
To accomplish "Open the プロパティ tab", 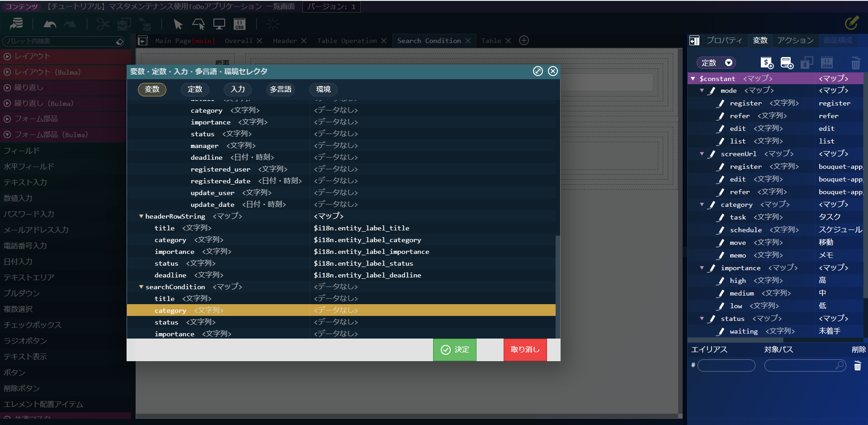I will tap(724, 40).
